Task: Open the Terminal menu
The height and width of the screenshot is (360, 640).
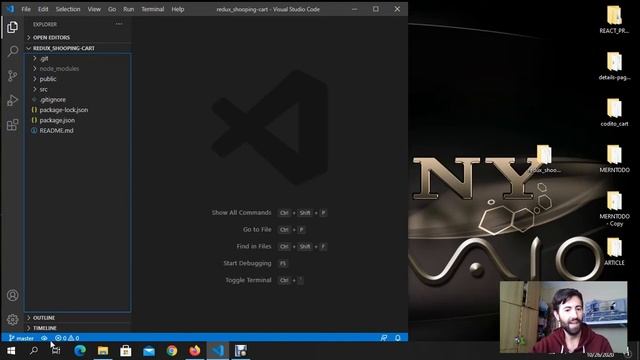Action: tap(153, 9)
